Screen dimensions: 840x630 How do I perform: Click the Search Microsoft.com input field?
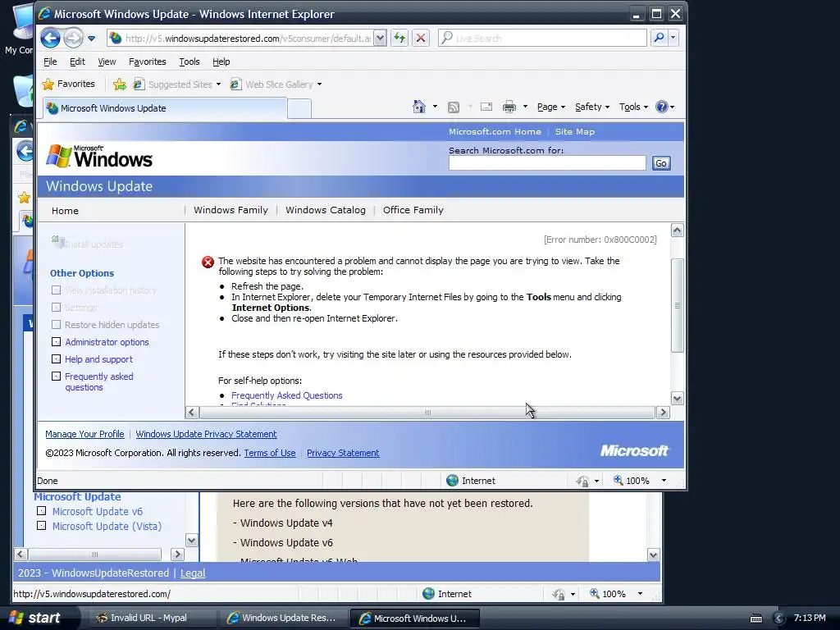pos(547,163)
